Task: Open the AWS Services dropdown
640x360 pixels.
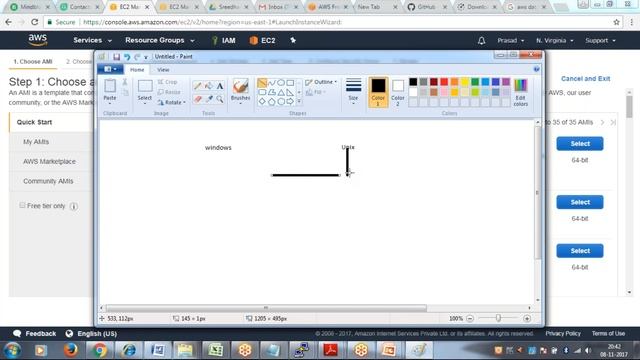Action: [92, 40]
